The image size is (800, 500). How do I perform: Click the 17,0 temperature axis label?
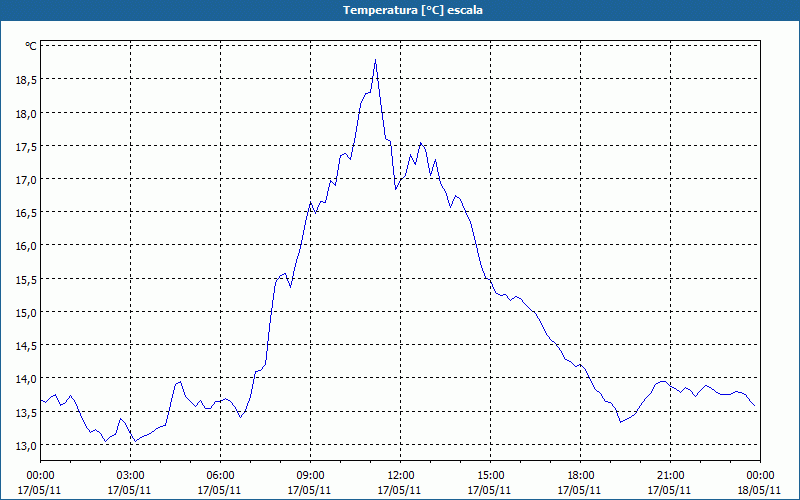27,180
